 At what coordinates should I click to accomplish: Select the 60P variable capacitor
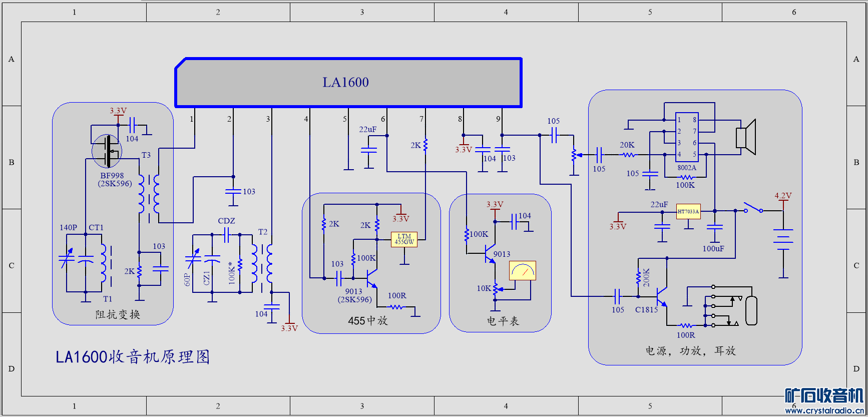[x=193, y=259]
